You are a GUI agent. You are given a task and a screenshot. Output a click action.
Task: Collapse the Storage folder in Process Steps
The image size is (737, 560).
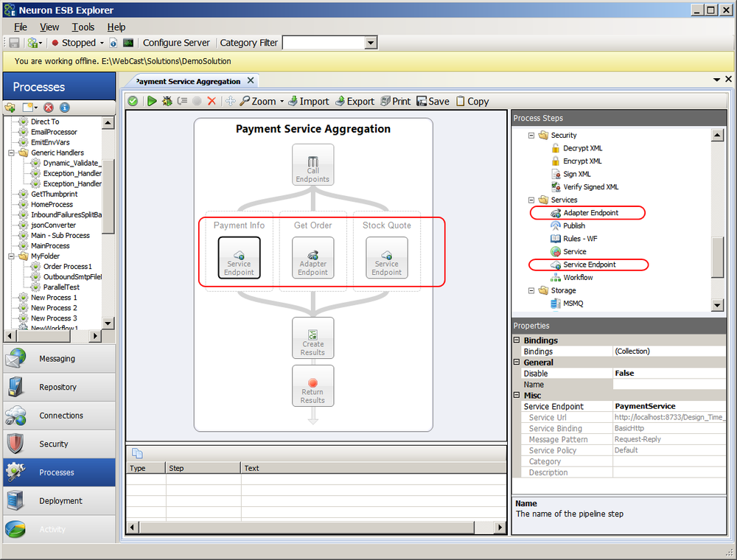531,290
